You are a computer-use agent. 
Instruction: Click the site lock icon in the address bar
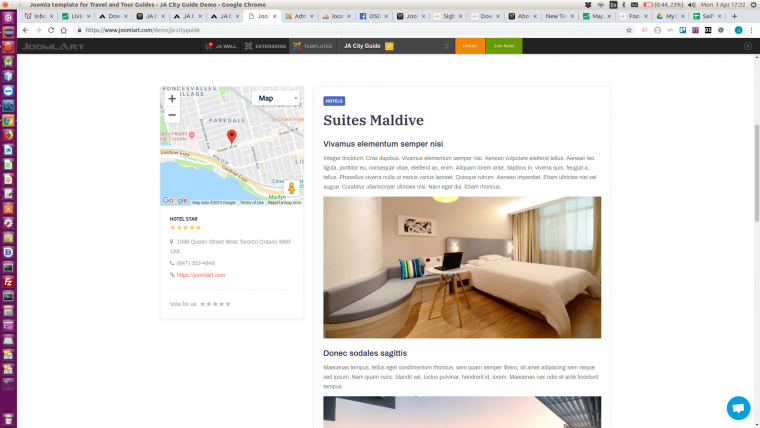(79, 30)
